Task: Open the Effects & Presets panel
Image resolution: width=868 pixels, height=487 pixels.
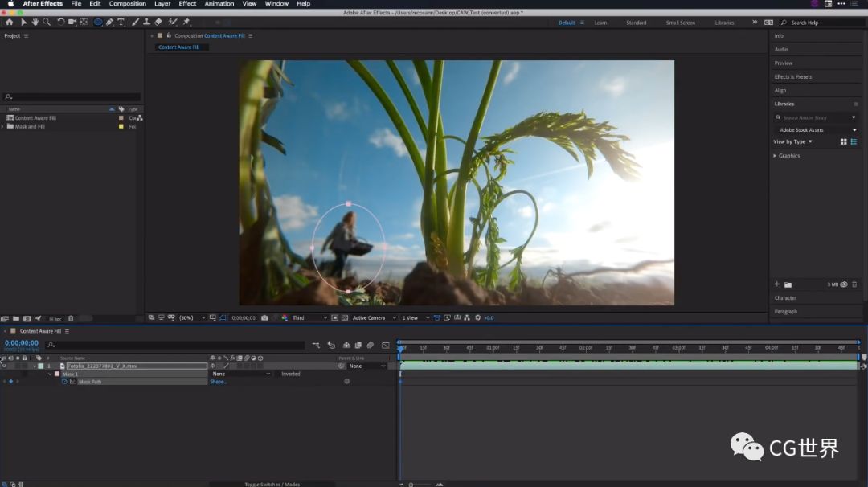Action: pos(792,77)
